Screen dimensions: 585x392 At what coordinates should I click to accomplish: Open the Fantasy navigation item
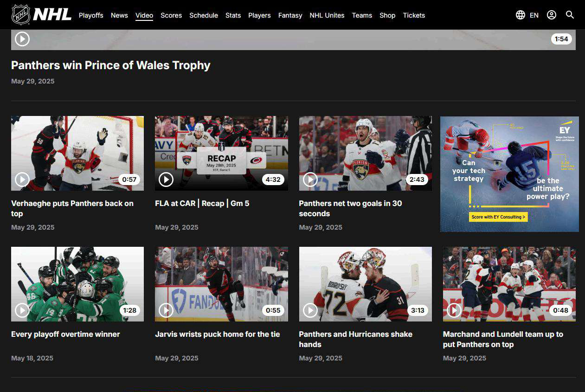(x=290, y=15)
